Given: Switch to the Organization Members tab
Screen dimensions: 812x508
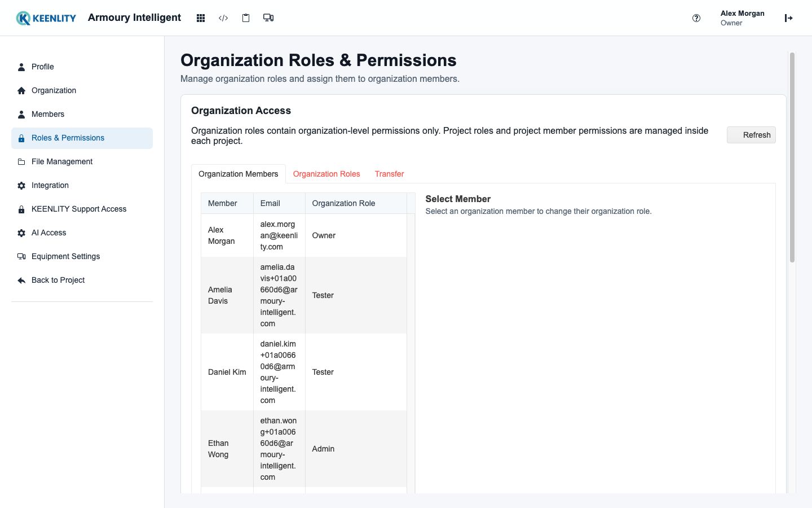Looking at the screenshot, I should 239,174.
